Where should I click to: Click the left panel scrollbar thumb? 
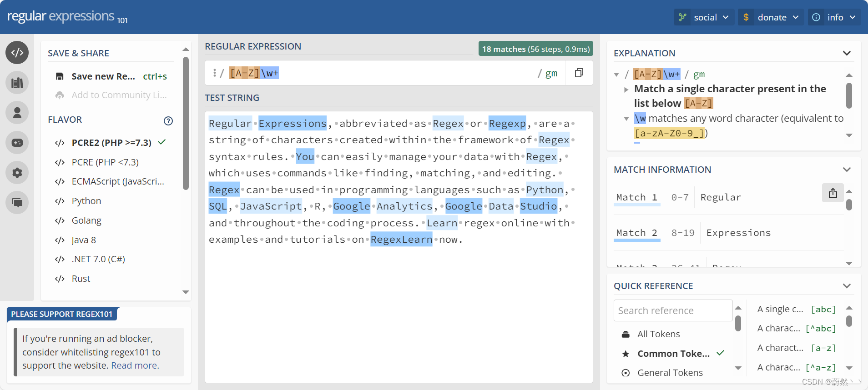186,123
